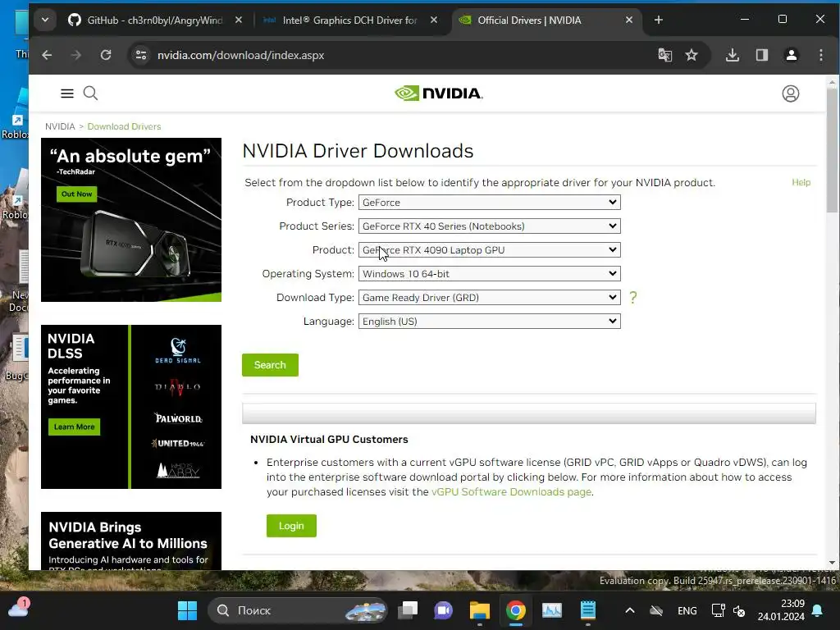Click the Download Drivers breadcrumb
Screen dimensions: 840x630
125,126
